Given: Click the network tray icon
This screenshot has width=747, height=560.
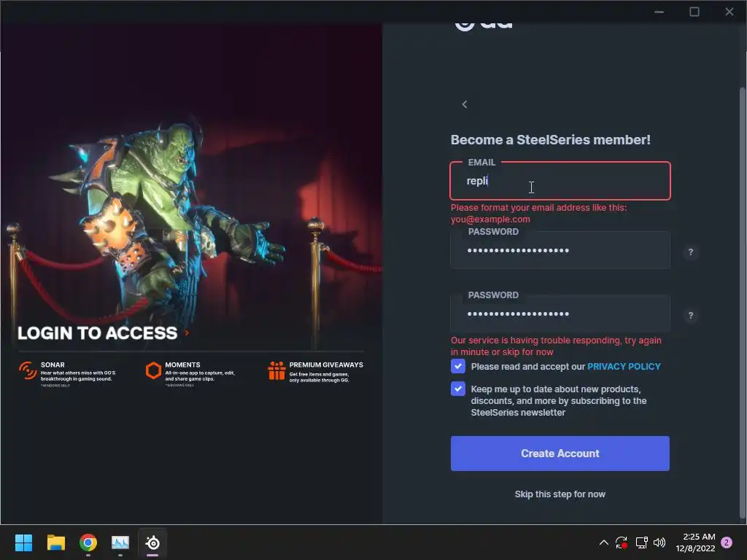Looking at the screenshot, I should [x=641, y=542].
